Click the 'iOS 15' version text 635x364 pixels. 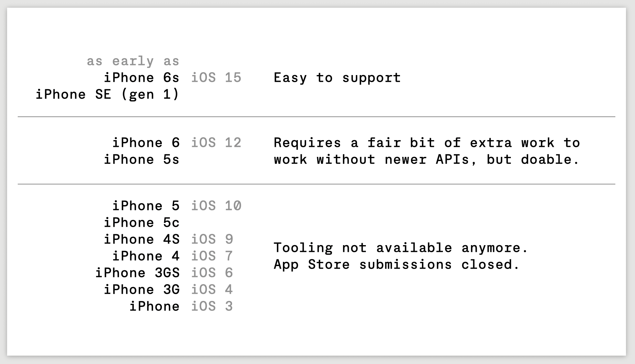(216, 78)
